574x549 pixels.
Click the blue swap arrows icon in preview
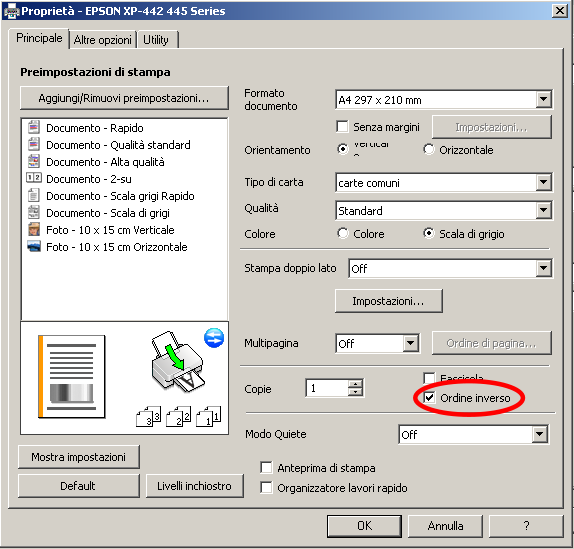[x=214, y=337]
